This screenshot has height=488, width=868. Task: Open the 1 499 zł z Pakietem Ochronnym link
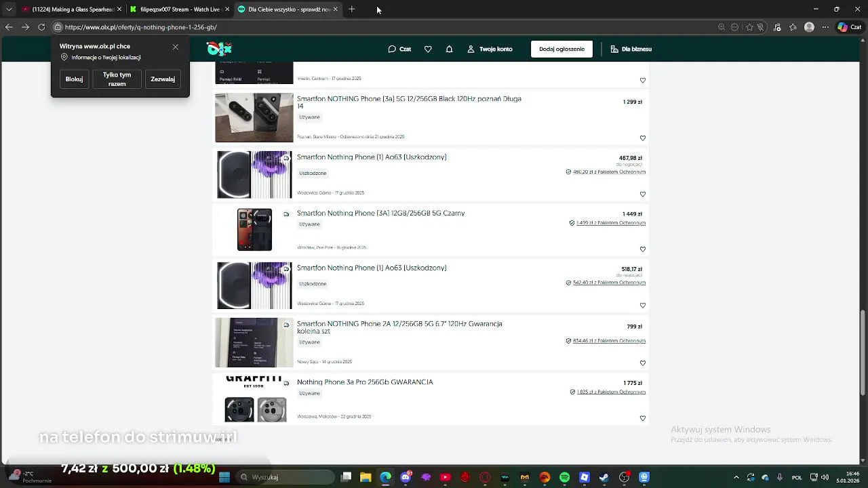click(x=611, y=223)
